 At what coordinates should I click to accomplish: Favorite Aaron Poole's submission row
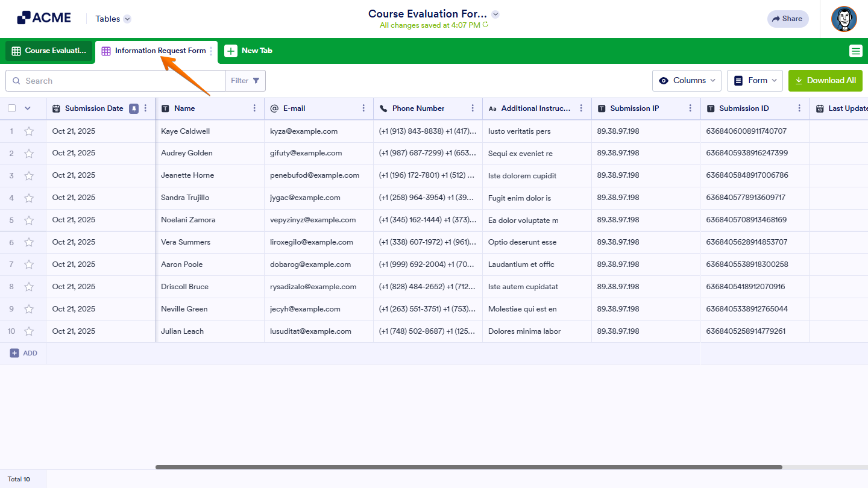click(x=28, y=264)
